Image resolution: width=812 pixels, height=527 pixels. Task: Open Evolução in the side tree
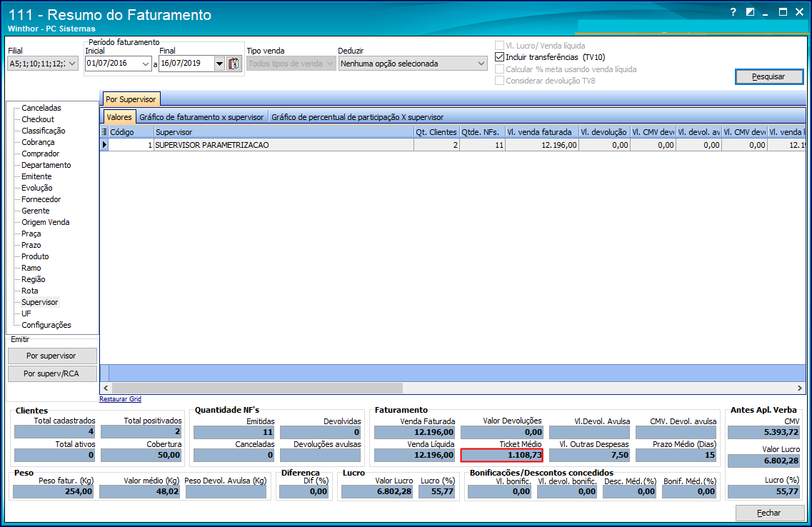click(36, 187)
